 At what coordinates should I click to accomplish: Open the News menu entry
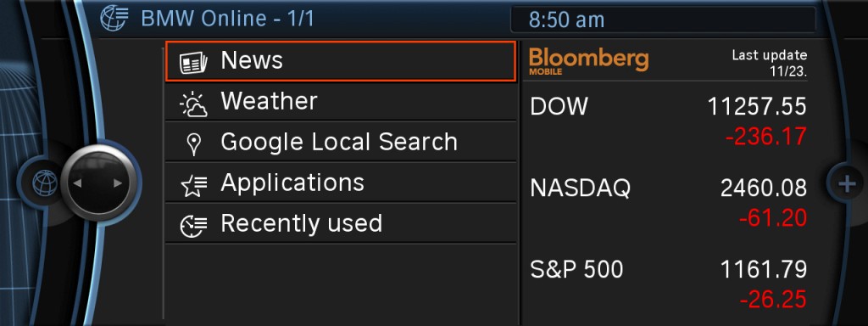tap(341, 61)
